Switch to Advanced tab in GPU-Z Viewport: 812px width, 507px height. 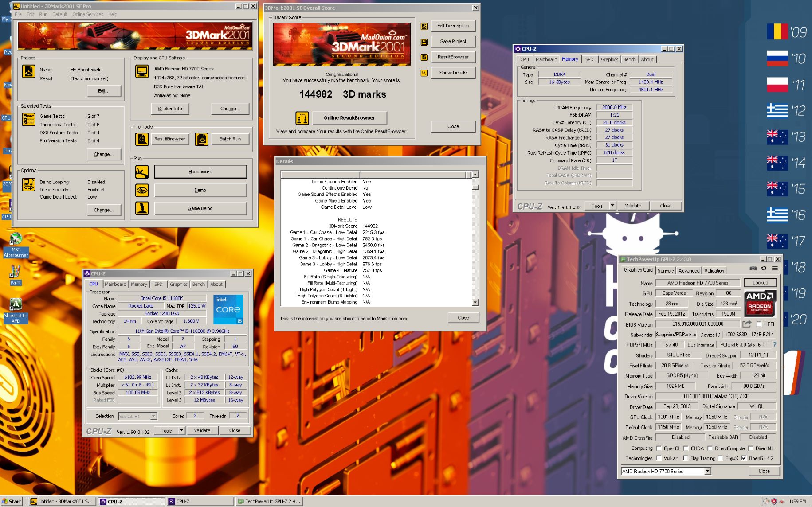click(689, 271)
